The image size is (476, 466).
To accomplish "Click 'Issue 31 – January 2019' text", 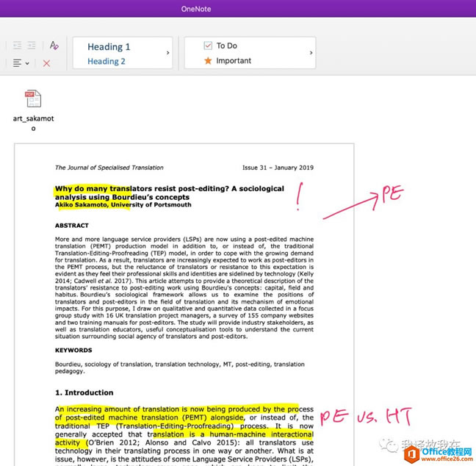I will click(x=278, y=168).
